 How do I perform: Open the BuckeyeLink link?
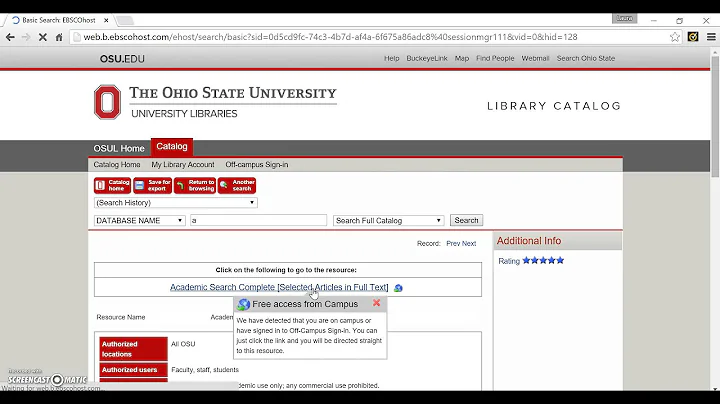[x=427, y=58]
